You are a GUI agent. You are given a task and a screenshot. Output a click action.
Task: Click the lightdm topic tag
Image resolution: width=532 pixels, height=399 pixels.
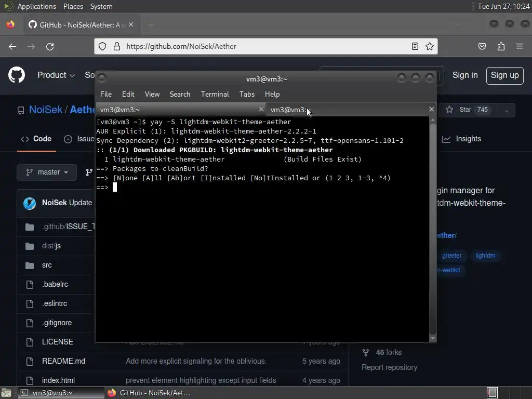pos(485,256)
